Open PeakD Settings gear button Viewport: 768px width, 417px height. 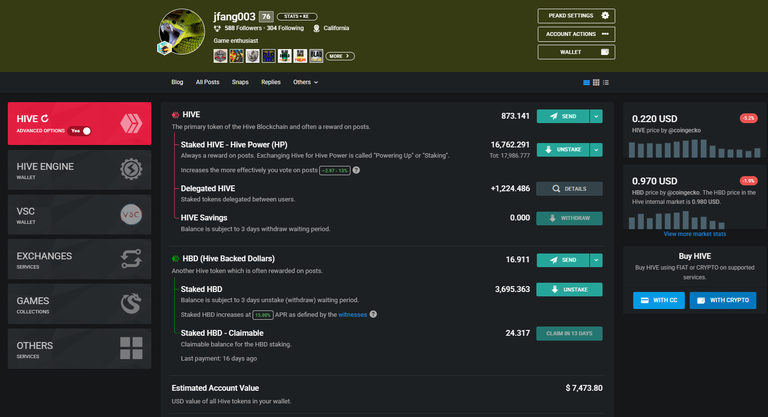576,16
